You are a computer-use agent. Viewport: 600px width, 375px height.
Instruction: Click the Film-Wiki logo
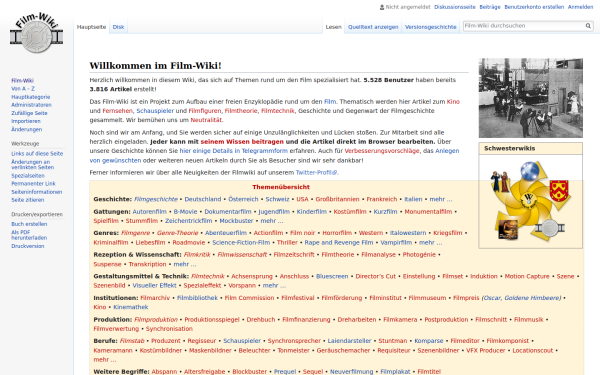[x=36, y=33]
